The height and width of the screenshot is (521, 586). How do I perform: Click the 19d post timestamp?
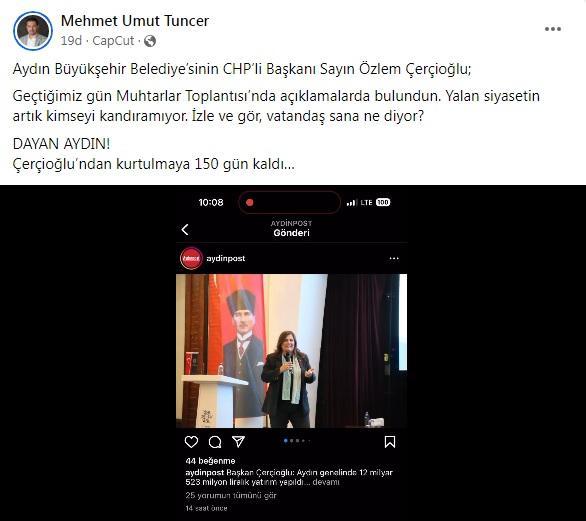coord(71,40)
